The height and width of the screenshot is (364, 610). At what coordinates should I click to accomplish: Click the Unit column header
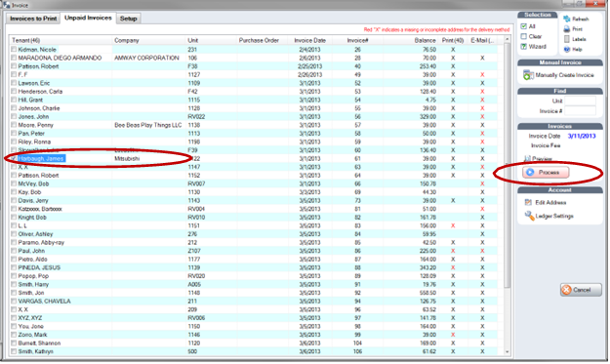click(x=211, y=40)
